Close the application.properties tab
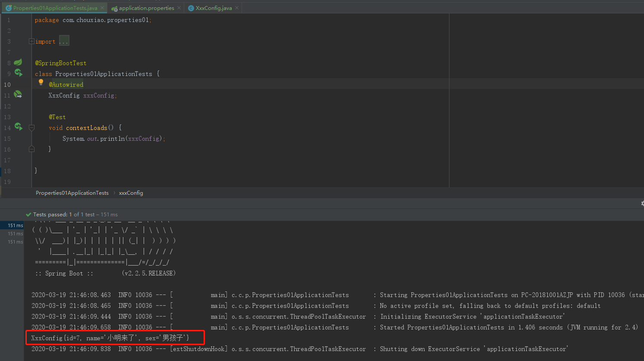Screen dimensions: 644x361 [x=179, y=8]
